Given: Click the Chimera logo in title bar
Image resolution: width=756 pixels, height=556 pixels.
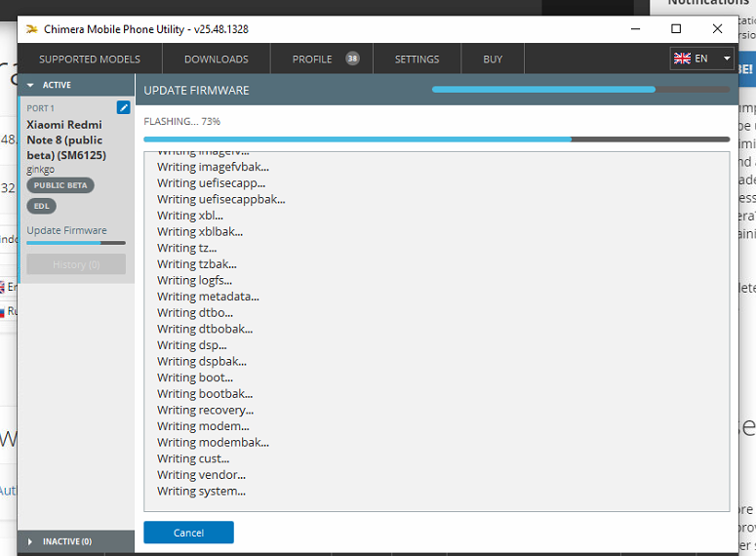Looking at the screenshot, I should point(32,29).
